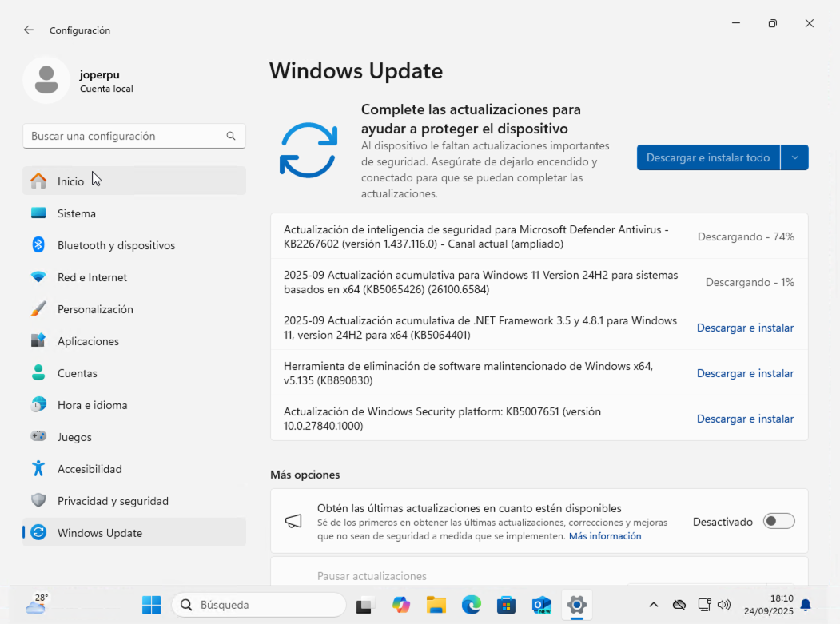This screenshot has width=840, height=624.
Task: Select the Sistema monitor icon
Action: [38, 213]
